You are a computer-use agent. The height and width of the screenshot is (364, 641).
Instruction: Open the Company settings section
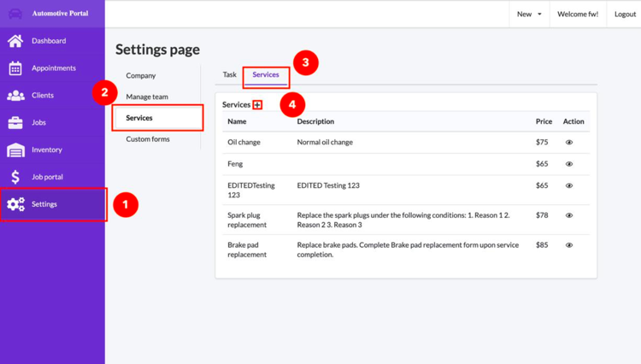pos(141,76)
